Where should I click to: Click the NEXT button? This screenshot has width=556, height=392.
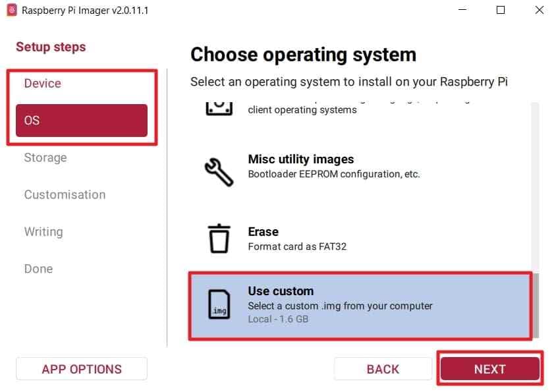pos(490,369)
